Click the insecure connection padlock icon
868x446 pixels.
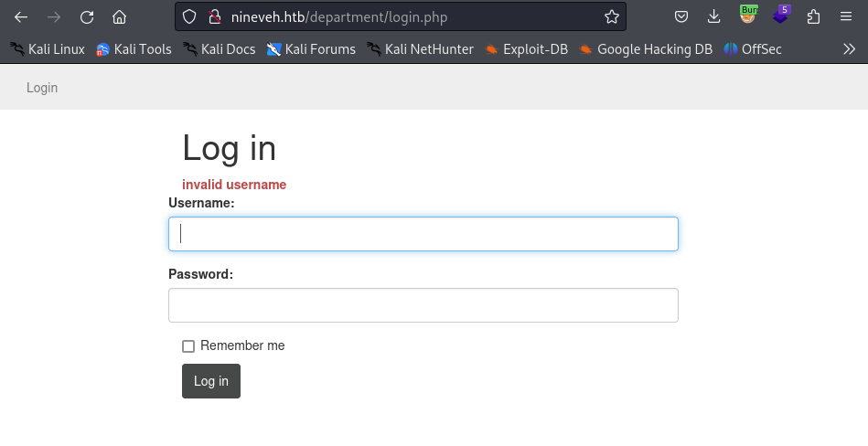pyautogui.click(x=215, y=16)
